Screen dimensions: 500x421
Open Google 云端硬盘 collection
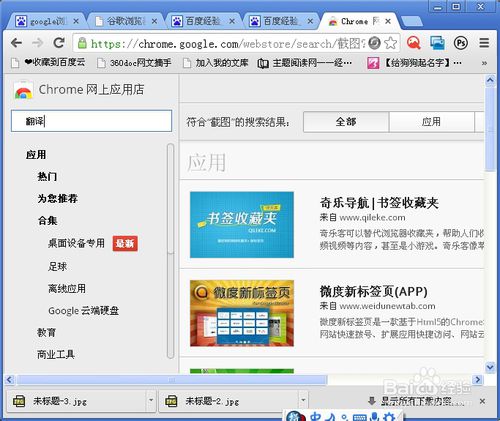click(x=83, y=311)
